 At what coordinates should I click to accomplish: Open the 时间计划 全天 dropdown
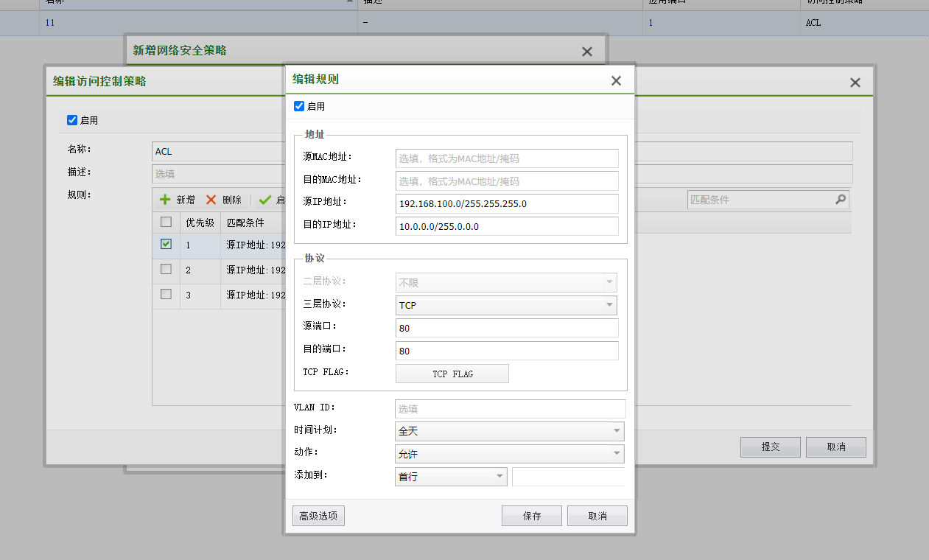tap(510, 431)
